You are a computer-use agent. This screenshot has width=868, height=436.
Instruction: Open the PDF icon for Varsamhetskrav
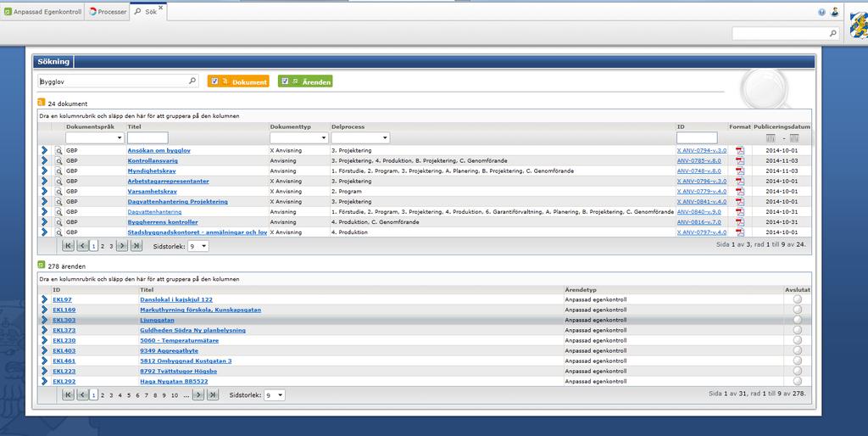pyautogui.click(x=739, y=191)
